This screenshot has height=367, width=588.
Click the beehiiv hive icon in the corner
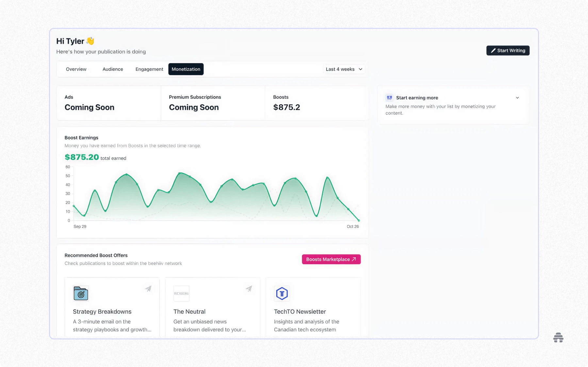point(558,337)
